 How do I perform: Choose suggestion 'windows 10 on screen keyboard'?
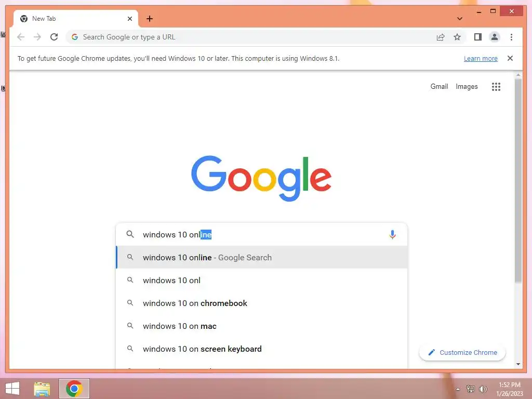262,349
